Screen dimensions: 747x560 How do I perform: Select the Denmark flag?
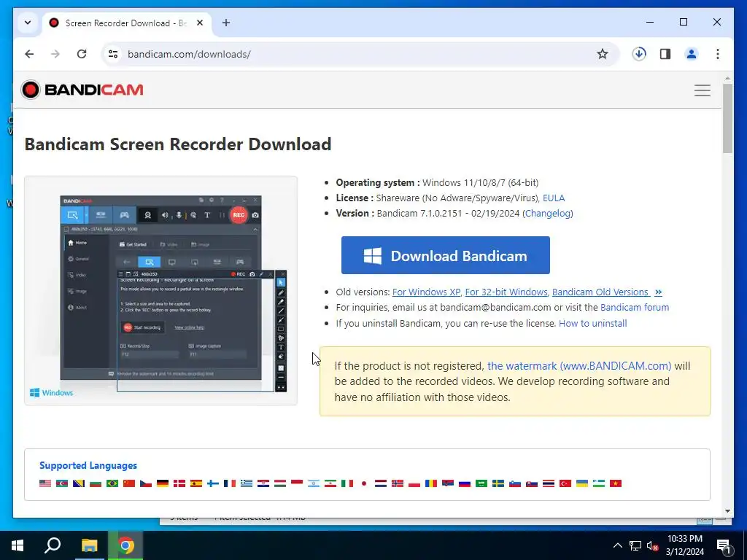click(179, 483)
